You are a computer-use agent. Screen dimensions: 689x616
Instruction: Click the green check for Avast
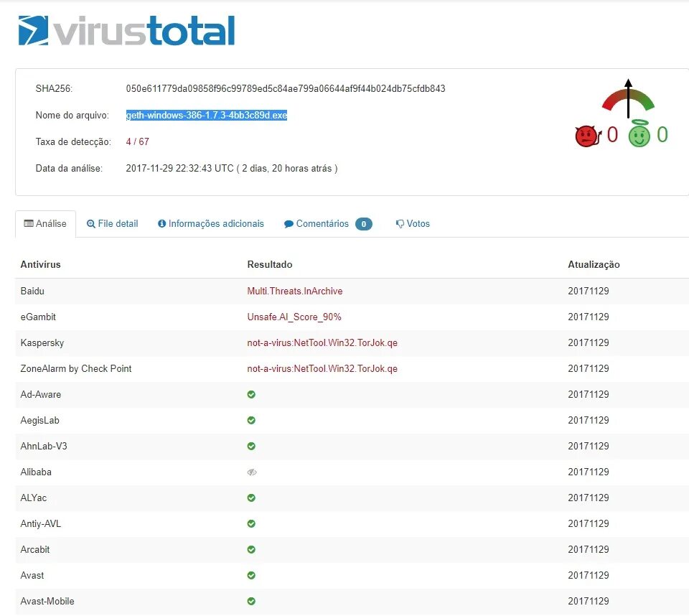tap(251, 576)
